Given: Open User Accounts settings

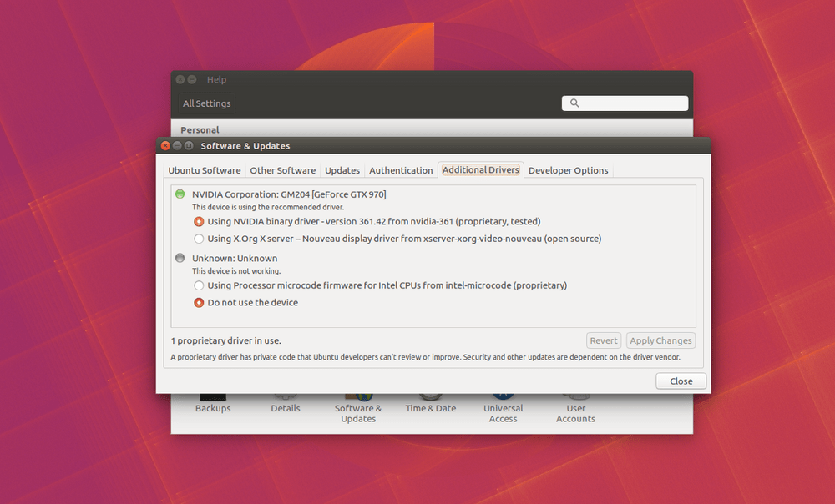Looking at the screenshot, I should 576,411.
